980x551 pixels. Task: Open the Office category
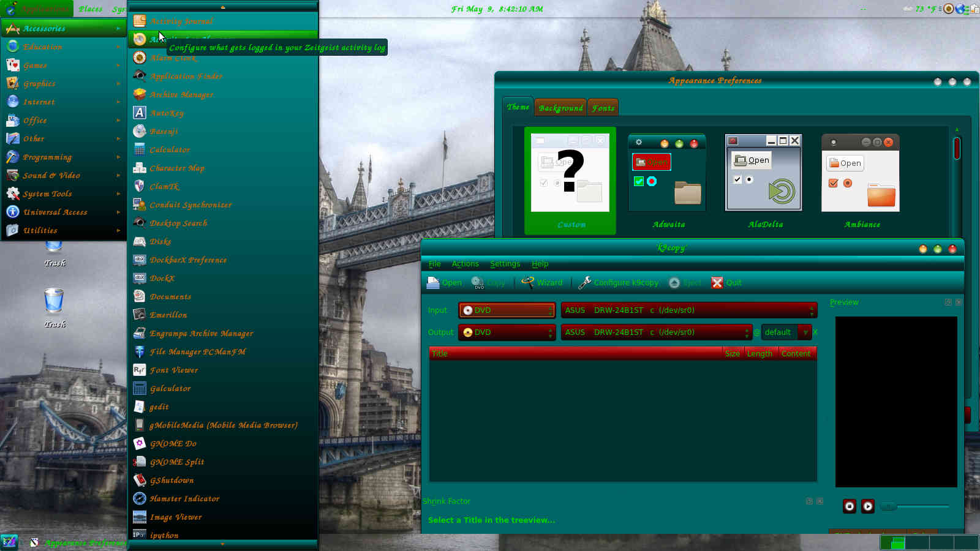point(64,120)
